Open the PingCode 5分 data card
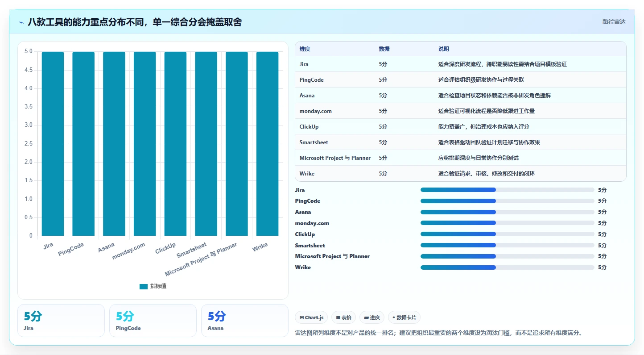 point(153,321)
